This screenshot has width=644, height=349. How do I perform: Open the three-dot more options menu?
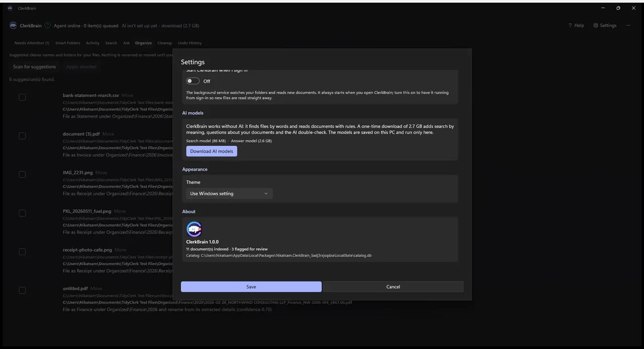[x=628, y=25]
